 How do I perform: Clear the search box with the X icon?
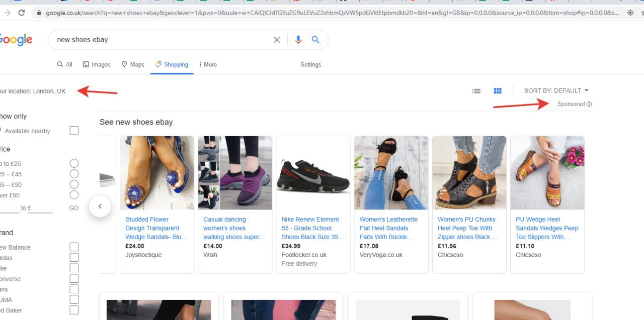click(x=277, y=40)
